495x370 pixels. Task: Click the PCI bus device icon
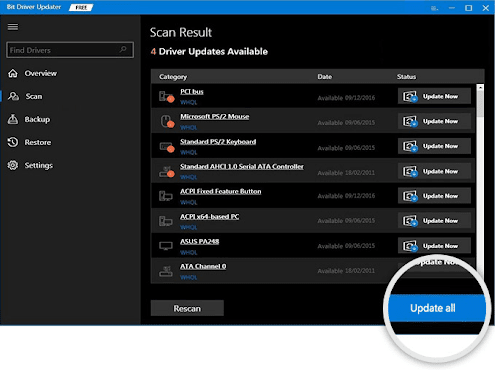pos(166,97)
